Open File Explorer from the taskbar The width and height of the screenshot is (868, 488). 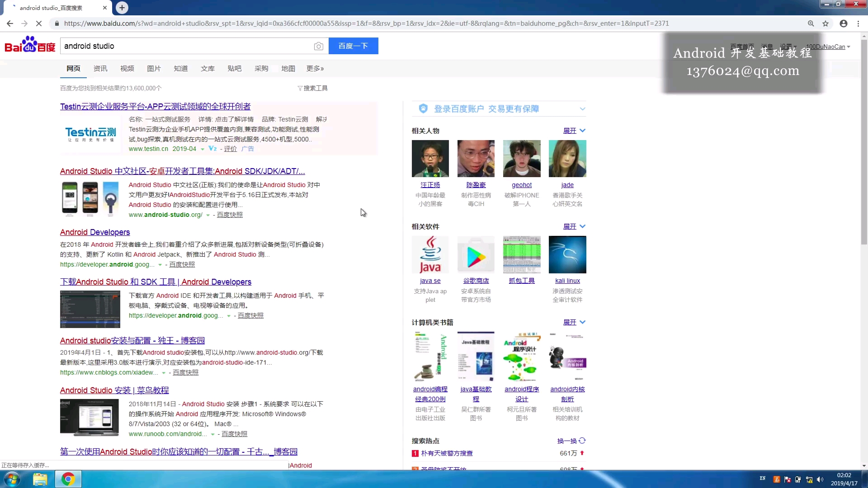(41, 479)
